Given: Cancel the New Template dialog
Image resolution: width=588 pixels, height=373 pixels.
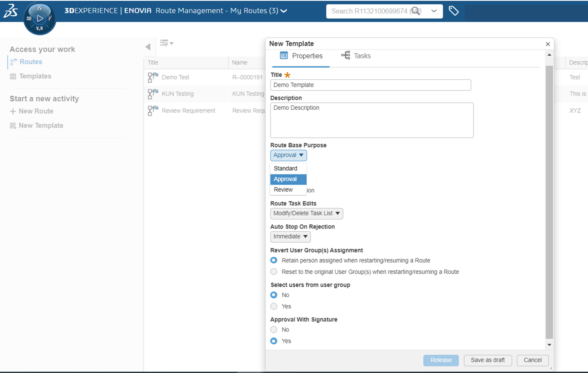Looking at the screenshot, I should 533,360.
